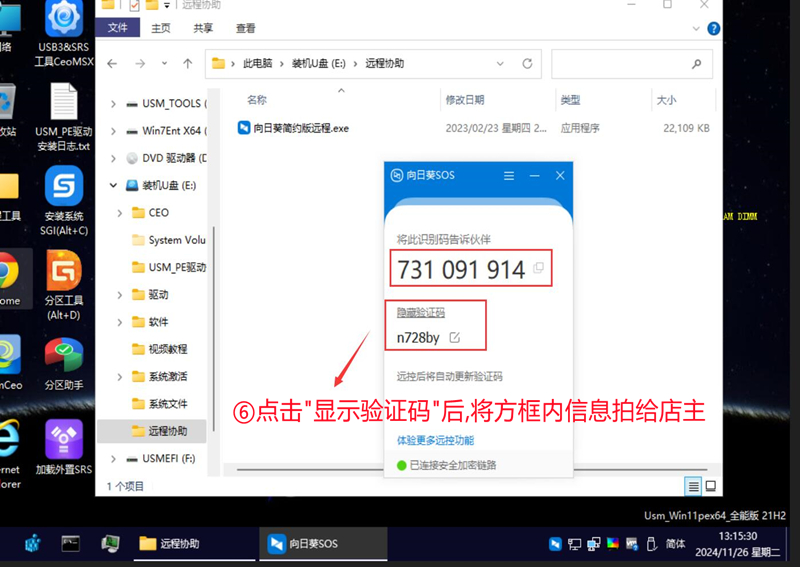This screenshot has height=567, width=800.
Task: Navigate up one folder with the up arrow
Action: coord(188,64)
